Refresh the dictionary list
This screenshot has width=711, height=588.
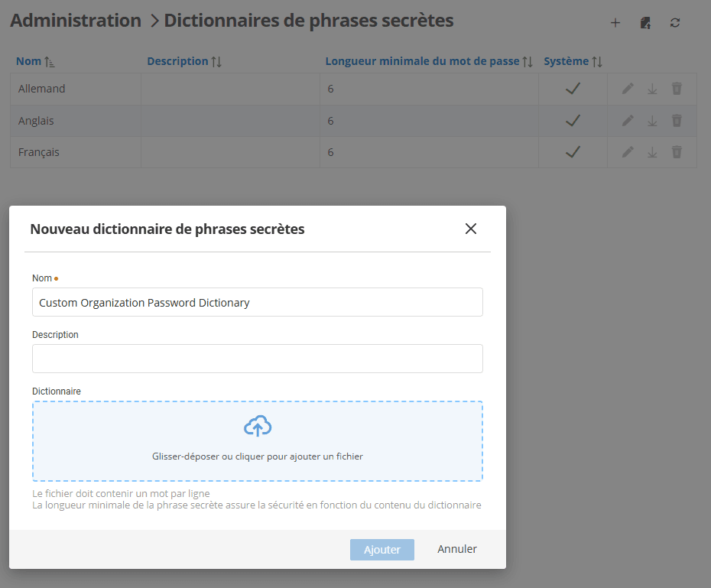[675, 22]
